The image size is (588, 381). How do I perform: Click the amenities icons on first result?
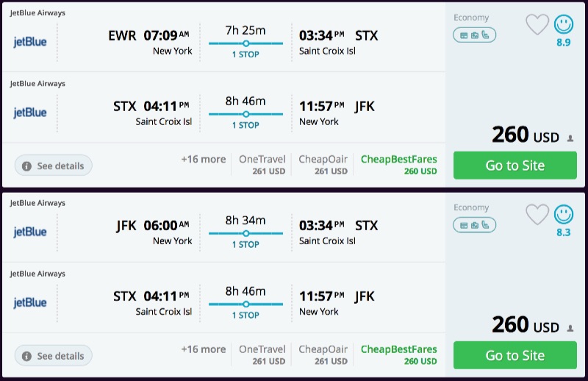click(x=474, y=35)
